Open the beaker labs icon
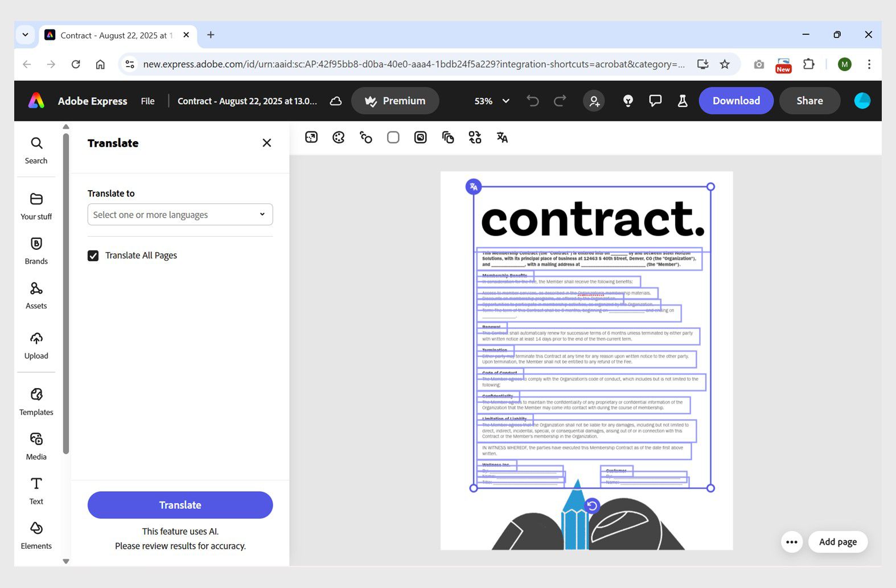The image size is (896, 588). 683,101
